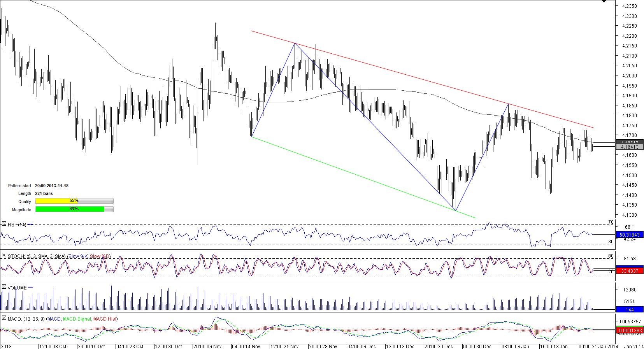Image resolution: width=644 pixels, height=349 pixels.
Task: Click the 4.2350 price axis label
Action: pos(630,6)
